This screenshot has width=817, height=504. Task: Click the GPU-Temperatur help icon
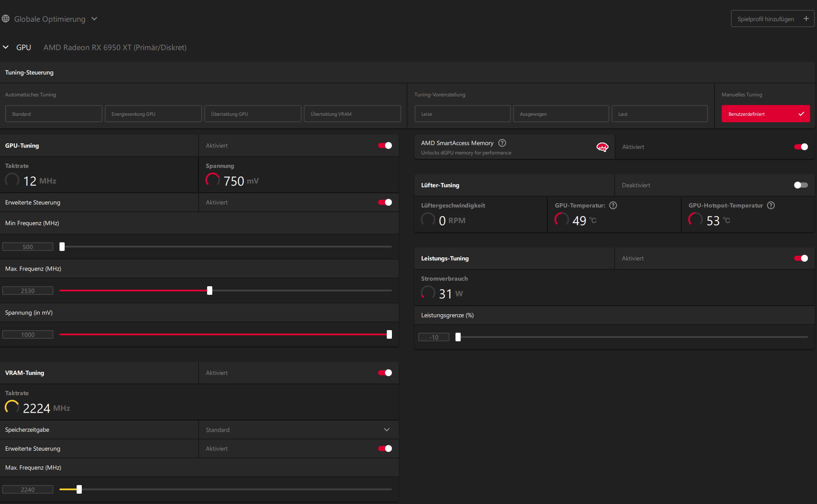[613, 205]
